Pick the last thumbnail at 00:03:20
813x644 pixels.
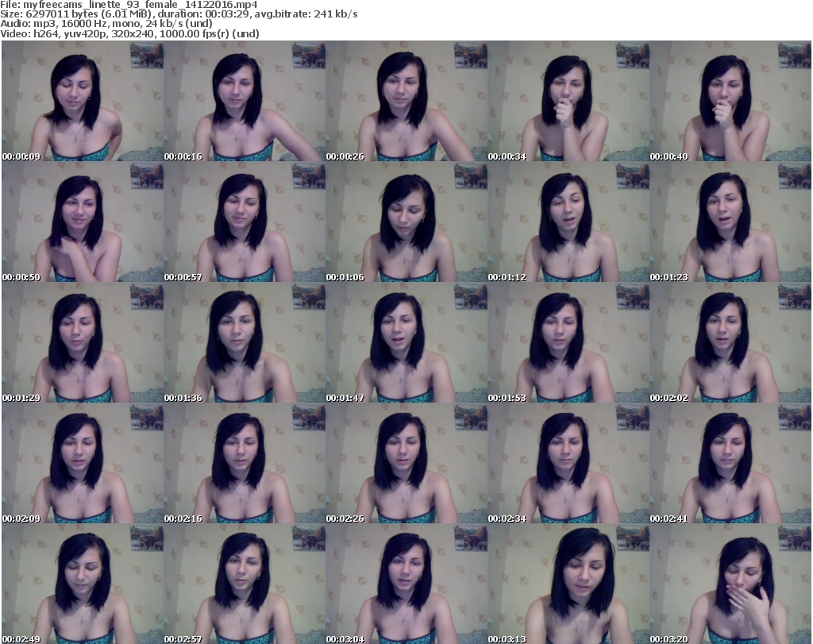[x=730, y=584]
